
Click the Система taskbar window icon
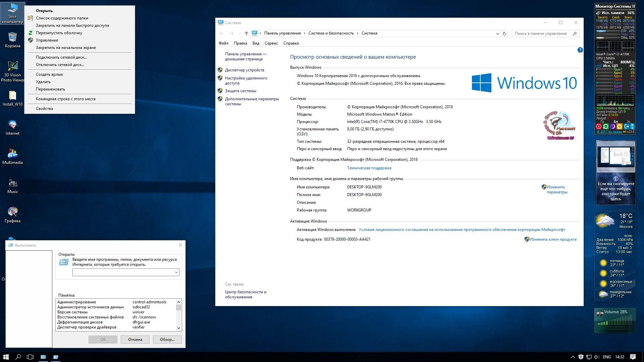point(43,357)
